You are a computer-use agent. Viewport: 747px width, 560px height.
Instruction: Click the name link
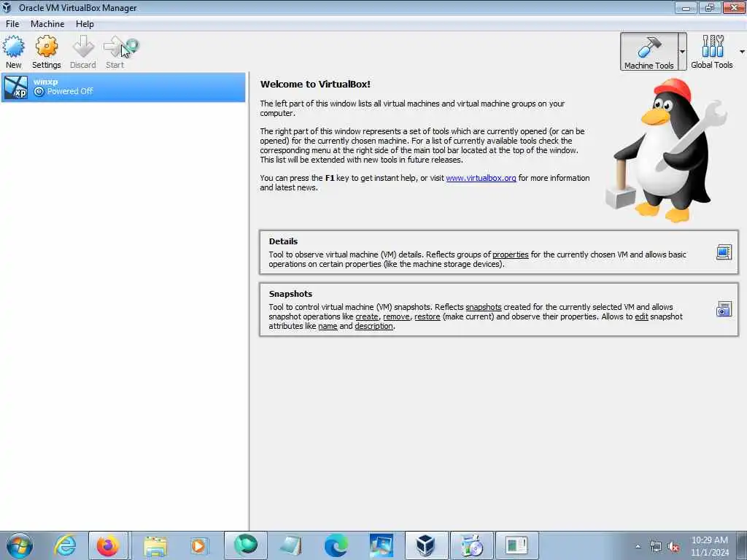(328, 326)
